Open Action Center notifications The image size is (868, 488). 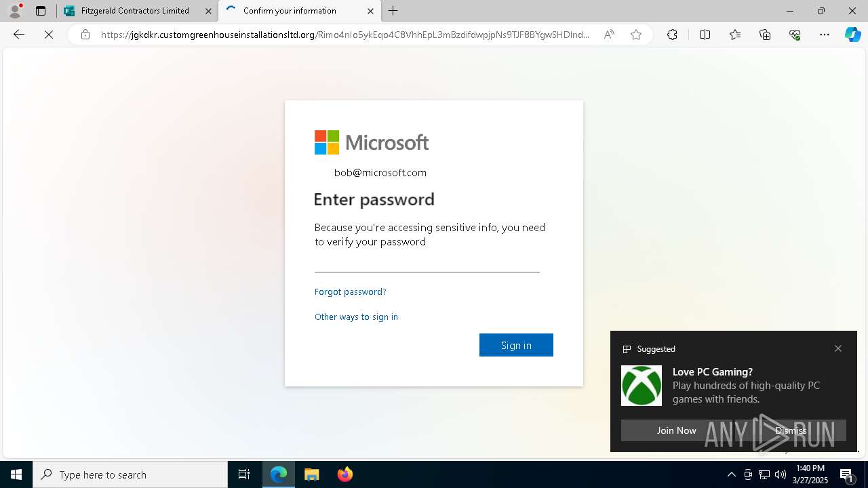(x=847, y=474)
